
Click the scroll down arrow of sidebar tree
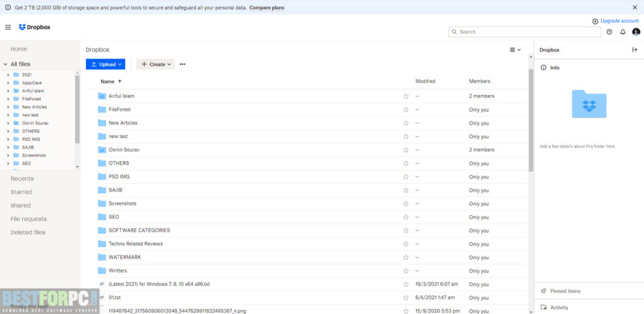[x=77, y=167]
